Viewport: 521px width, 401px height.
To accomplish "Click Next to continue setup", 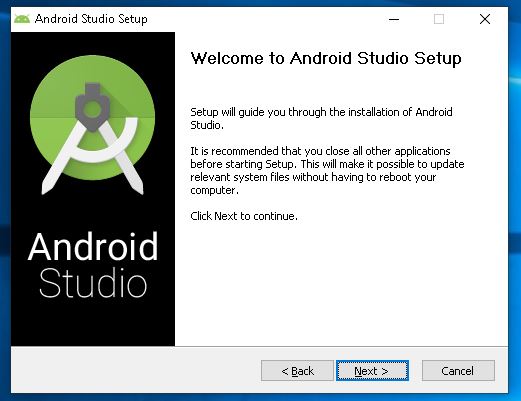I will point(372,370).
